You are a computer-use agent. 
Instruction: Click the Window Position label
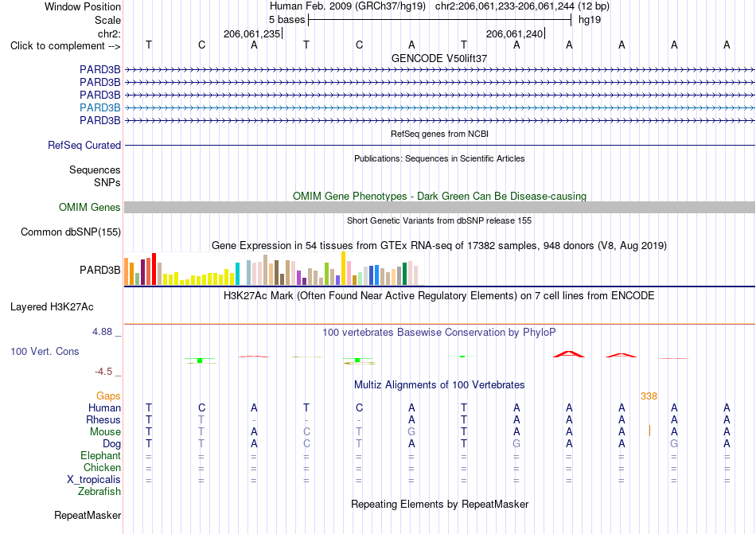(x=83, y=6)
